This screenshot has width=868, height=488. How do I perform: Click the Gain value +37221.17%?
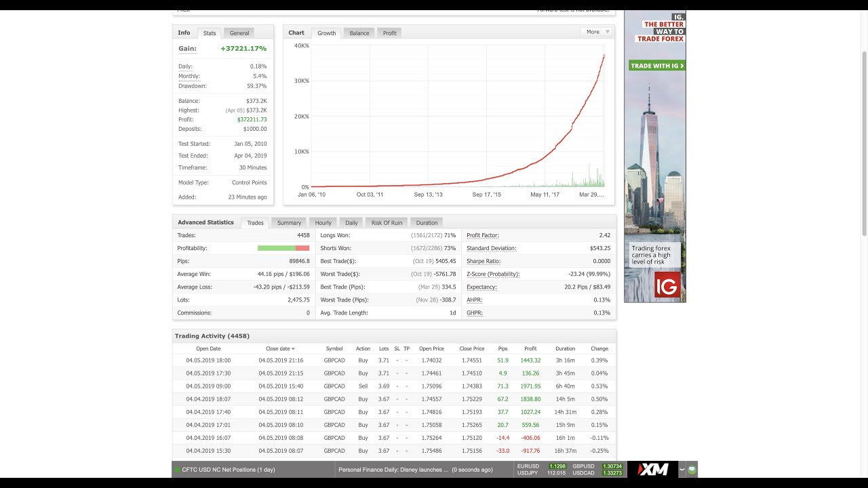click(x=243, y=49)
